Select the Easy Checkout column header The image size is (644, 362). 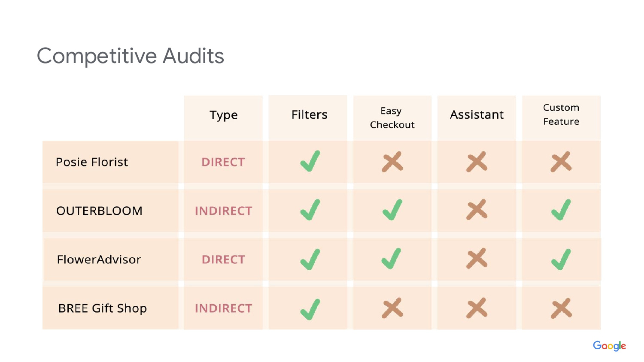(392, 118)
